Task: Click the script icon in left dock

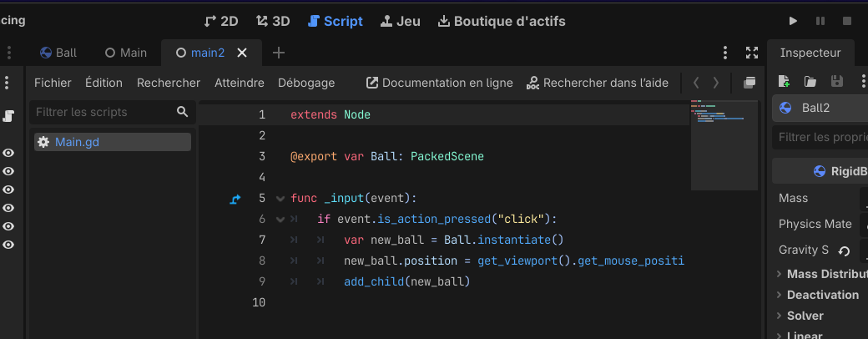Action: coord(8,116)
